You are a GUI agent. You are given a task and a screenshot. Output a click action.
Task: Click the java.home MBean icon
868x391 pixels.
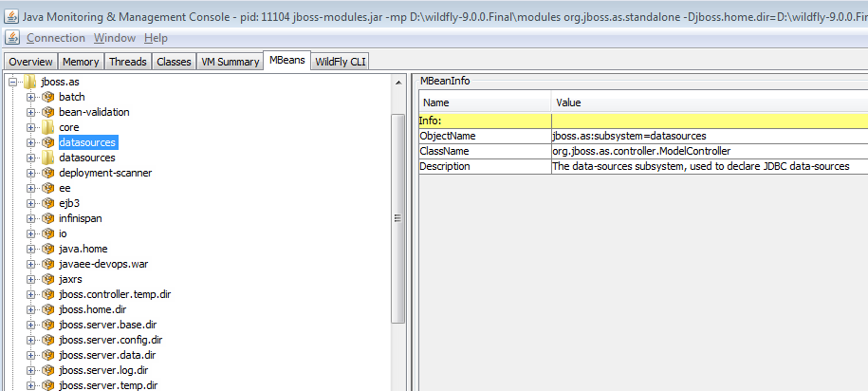pos(48,249)
